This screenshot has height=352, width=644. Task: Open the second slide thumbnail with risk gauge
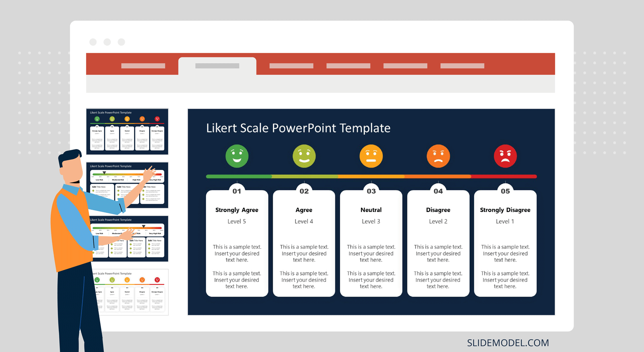coord(127,185)
